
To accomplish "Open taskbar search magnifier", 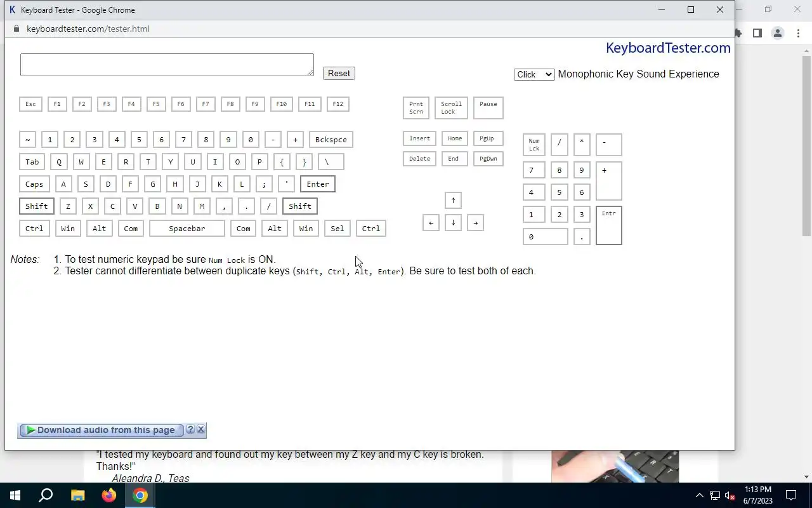I will click(46, 495).
